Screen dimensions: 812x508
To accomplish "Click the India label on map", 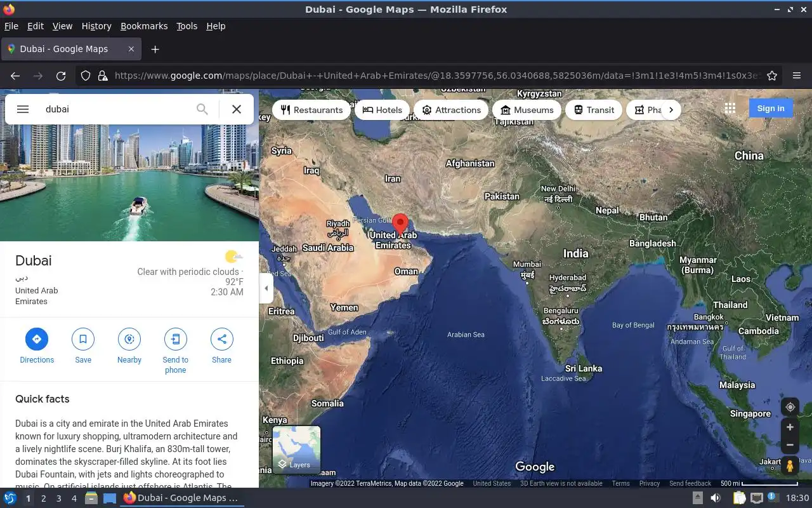I will [x=576, y=253].
